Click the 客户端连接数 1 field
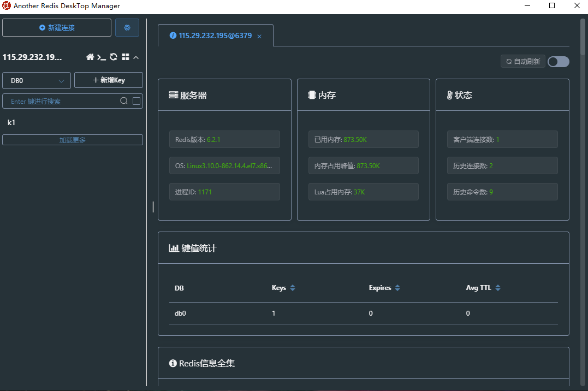The width and height of the screenshot is (588, 391). [x=502, y=140]
